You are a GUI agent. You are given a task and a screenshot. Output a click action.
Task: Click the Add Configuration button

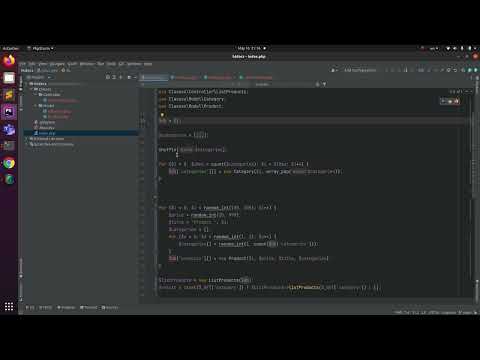tap(360, 70)
